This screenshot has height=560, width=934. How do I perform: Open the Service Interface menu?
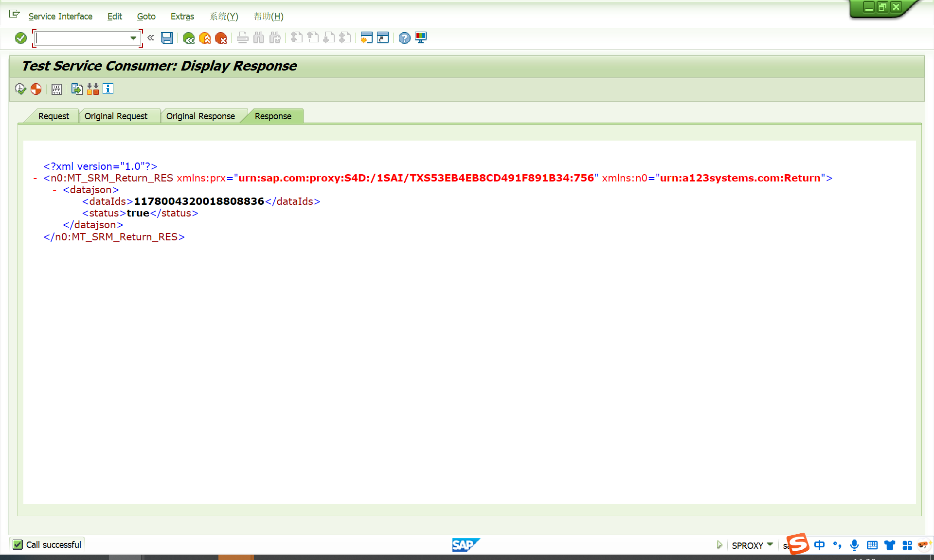pos(60,17)
